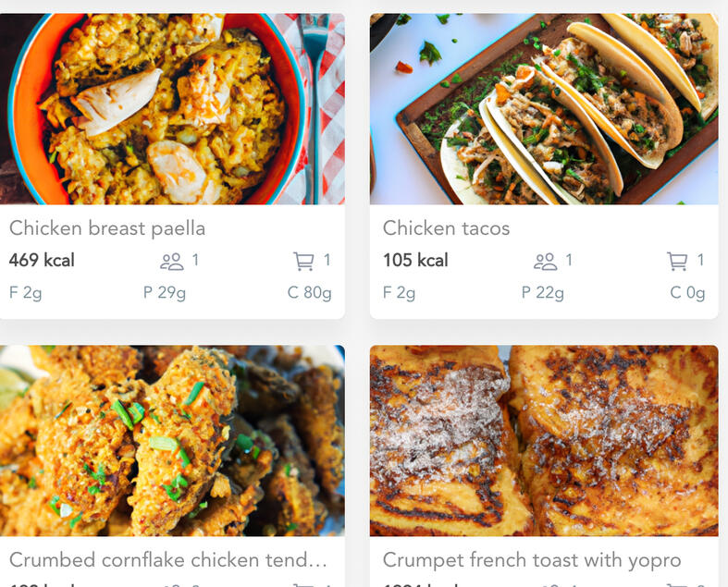Click the 105 kcal value on tacos
728x587 pixels.
(x=415, y=261)
